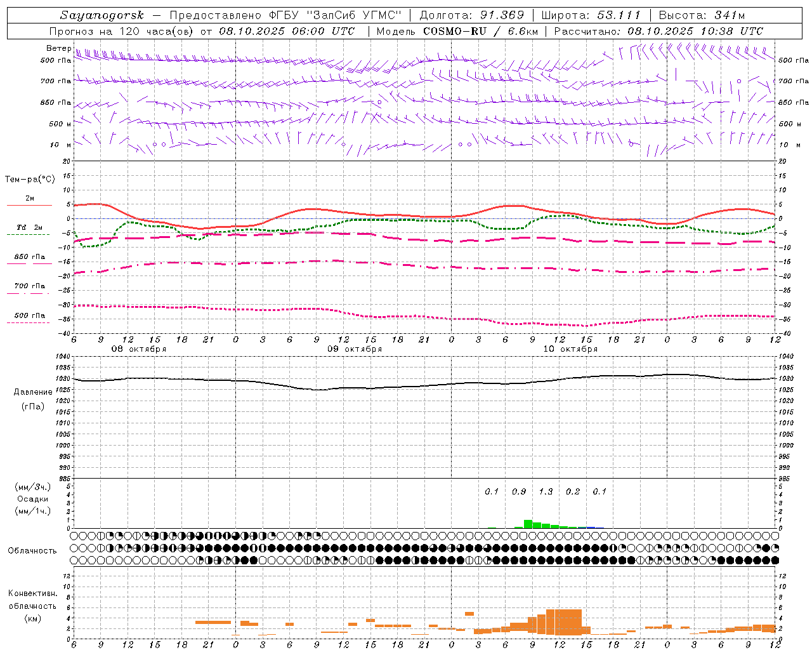The image size is (812, 650).
Task: Click the "Давление" pressure panel label
Action: pos(33,392)
